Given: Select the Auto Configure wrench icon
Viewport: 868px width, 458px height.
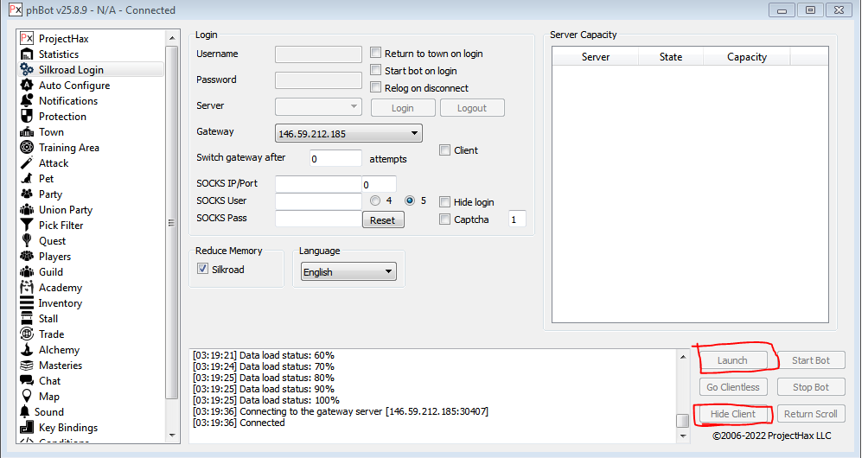Looking at the screenshot, I should click(x=27, y=86).
